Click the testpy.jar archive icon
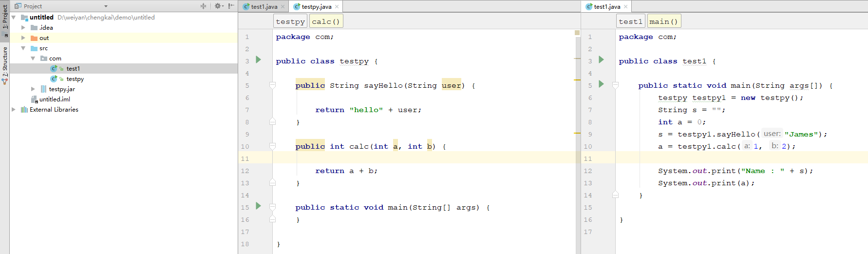 [x=44, y=89]
